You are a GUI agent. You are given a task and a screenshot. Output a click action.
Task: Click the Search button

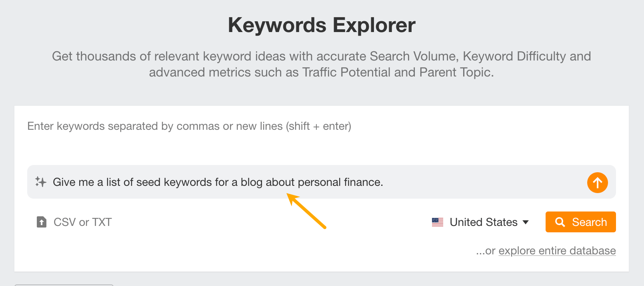(x=580, y=222)
